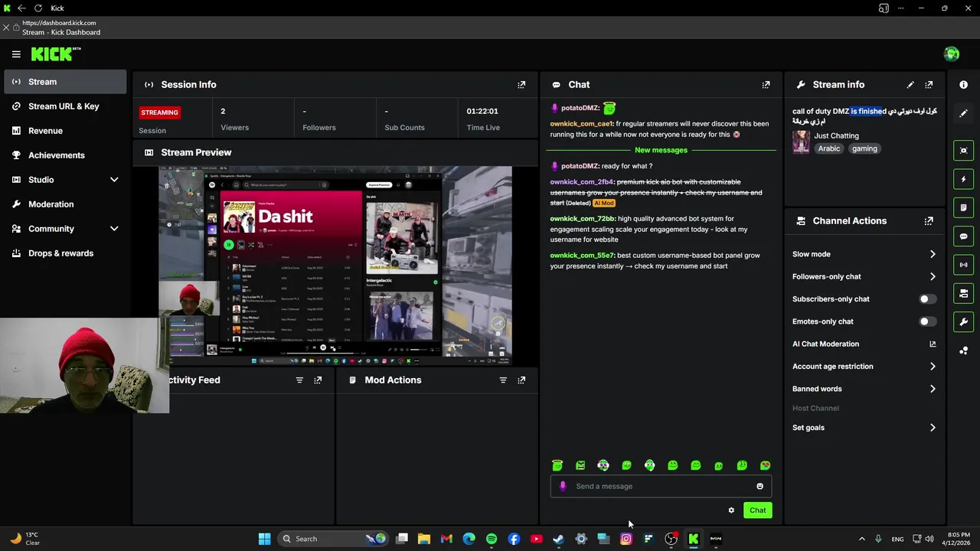
Task: Click the Kick logo
Action: [55, 54]
